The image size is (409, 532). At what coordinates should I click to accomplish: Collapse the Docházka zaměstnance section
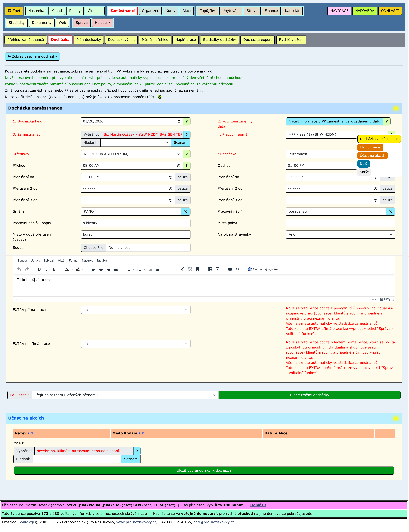(x=396, y=108)
